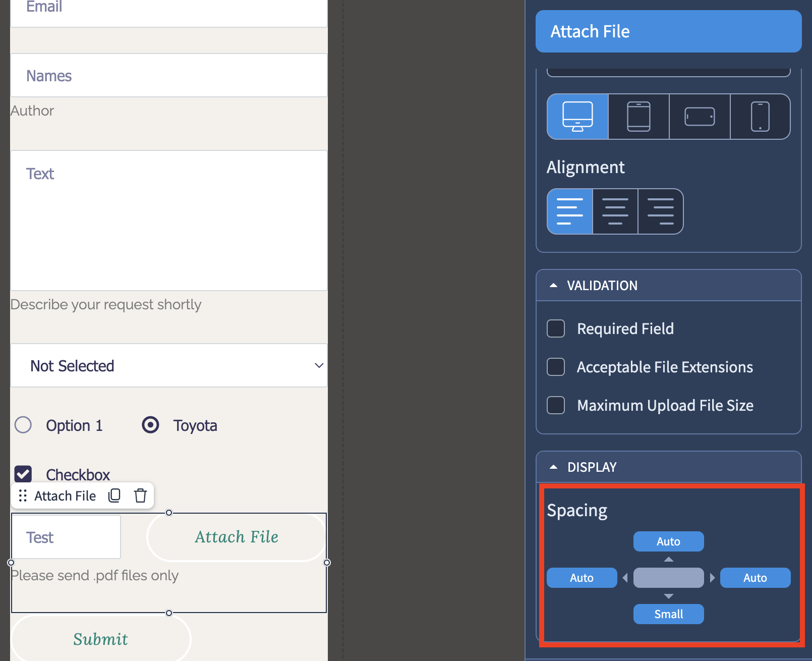Uncheck the form Checkbox
This screenshot has height=661, width=812.
tap(23, 474)
